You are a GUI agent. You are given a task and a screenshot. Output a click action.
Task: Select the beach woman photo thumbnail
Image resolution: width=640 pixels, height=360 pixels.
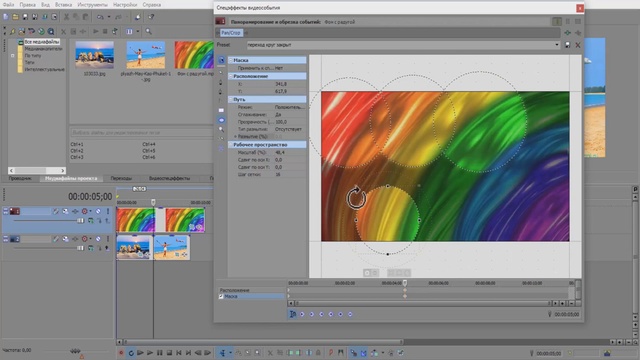coord(146,55)
